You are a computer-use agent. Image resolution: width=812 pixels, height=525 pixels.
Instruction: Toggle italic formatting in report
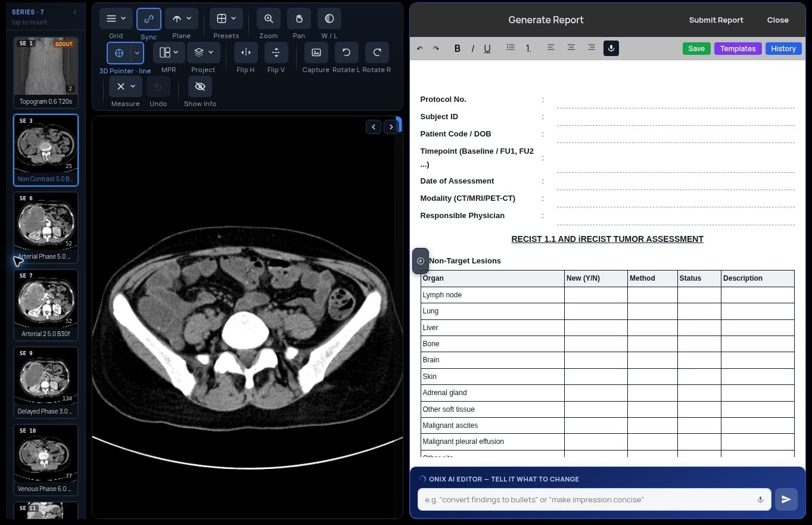click(473, 49)
